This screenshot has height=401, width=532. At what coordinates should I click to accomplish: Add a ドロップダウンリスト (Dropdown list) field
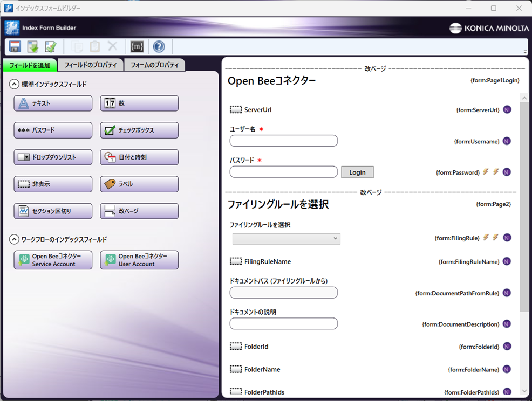(52, 157)
